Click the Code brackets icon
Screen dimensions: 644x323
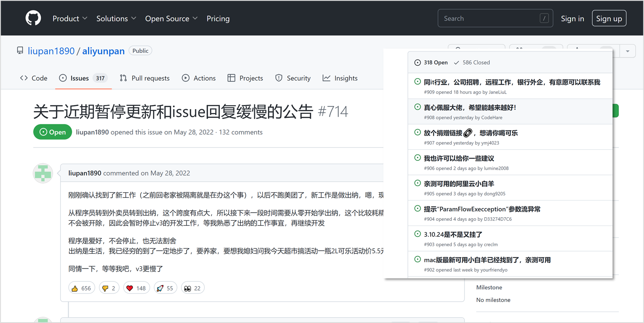(x=24, y=78)
